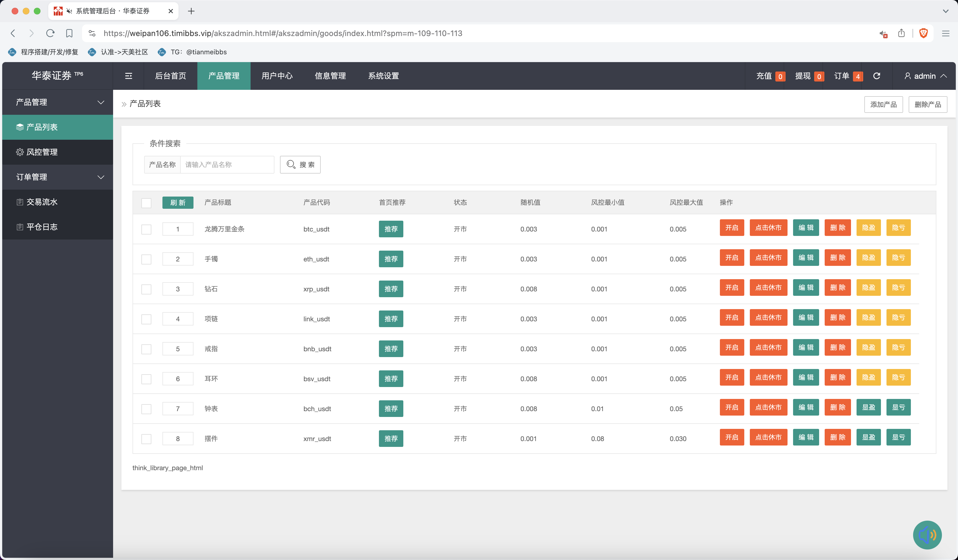Check the box for 摆件 row

click(x=146, y=439)
